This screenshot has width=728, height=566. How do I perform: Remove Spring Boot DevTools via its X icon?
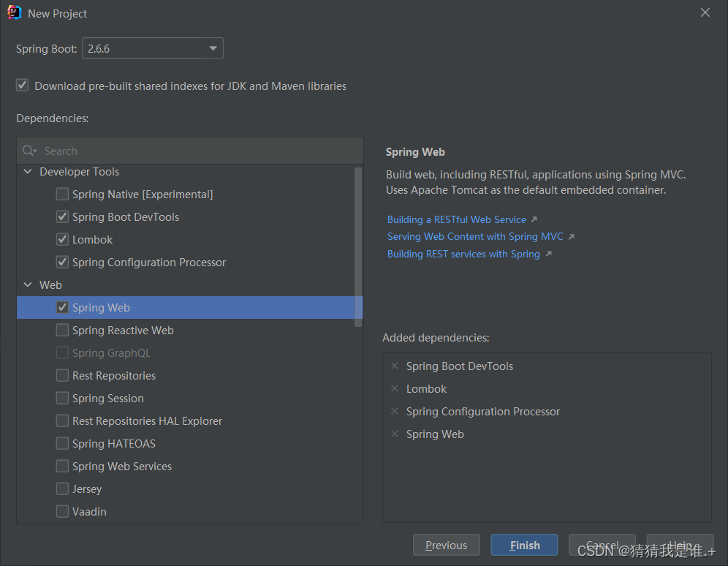(x=395, y=366)
